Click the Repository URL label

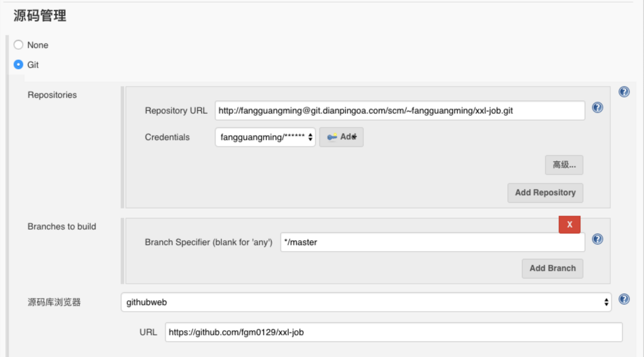coord(176,111)
